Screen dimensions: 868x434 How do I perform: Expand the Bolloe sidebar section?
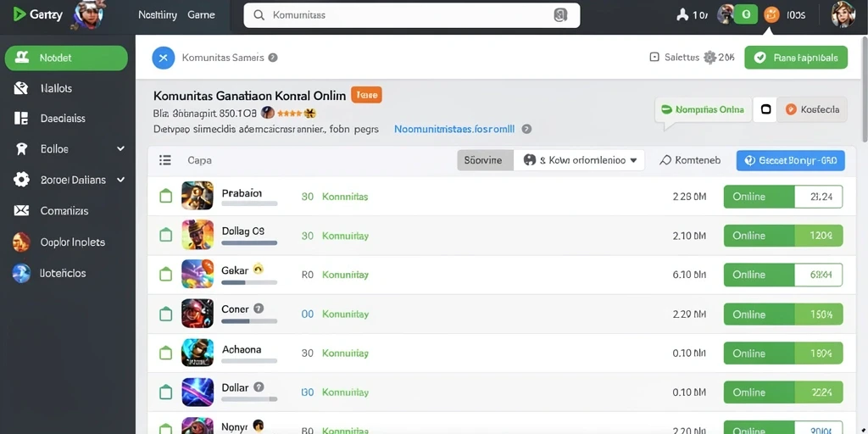click(120, 148)
